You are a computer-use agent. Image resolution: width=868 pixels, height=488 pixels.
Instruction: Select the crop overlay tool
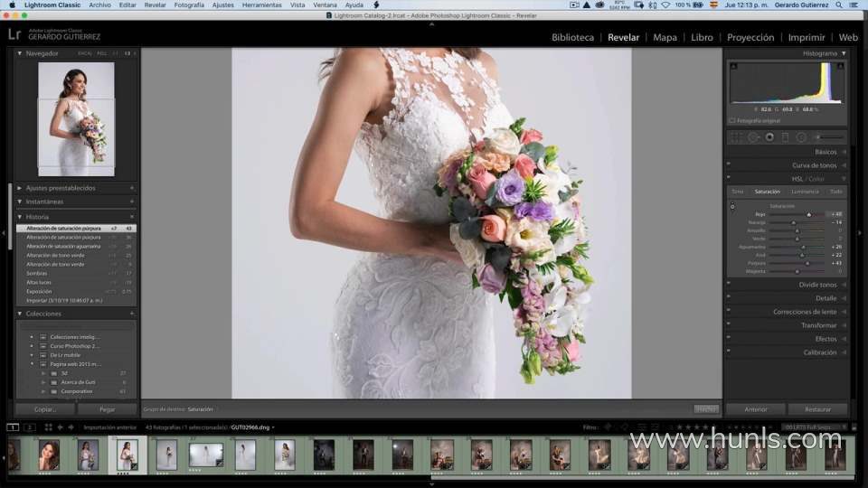click(x=736, y=137)
